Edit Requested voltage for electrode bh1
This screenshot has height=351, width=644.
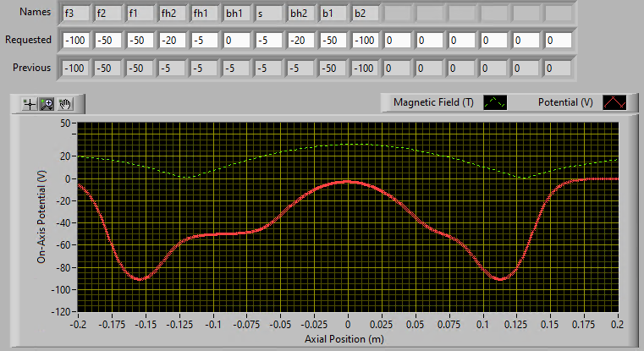[x=237, y=41]
